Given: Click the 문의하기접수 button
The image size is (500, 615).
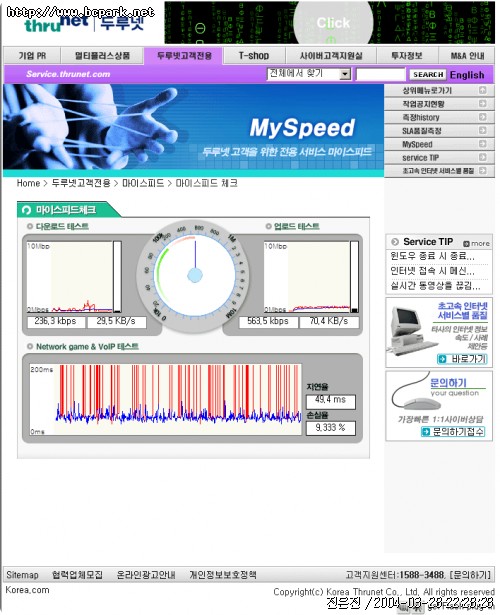Looking at the screenshot, I should click(453, 431).
